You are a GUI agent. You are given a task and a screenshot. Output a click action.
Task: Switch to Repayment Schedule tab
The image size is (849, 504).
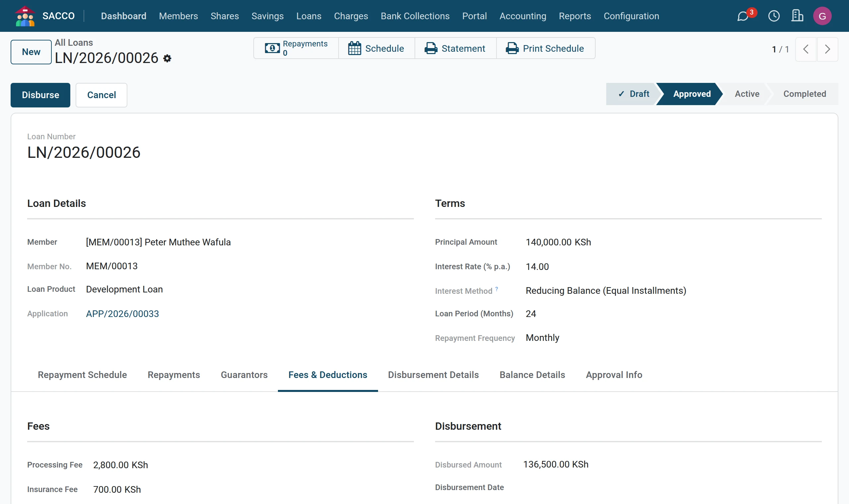tap(82, 375)
